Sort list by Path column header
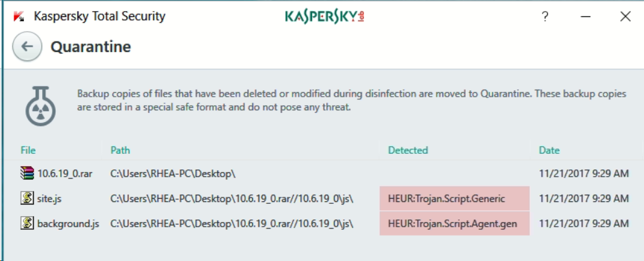The height and width of the screenshot is (261, 644). point(120,150)
